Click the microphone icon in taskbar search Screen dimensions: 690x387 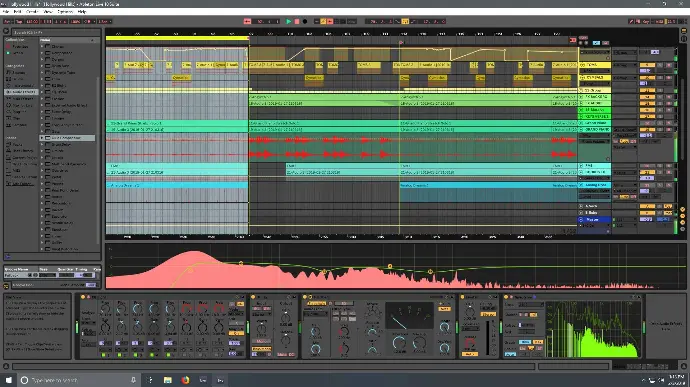pos(133,380)
